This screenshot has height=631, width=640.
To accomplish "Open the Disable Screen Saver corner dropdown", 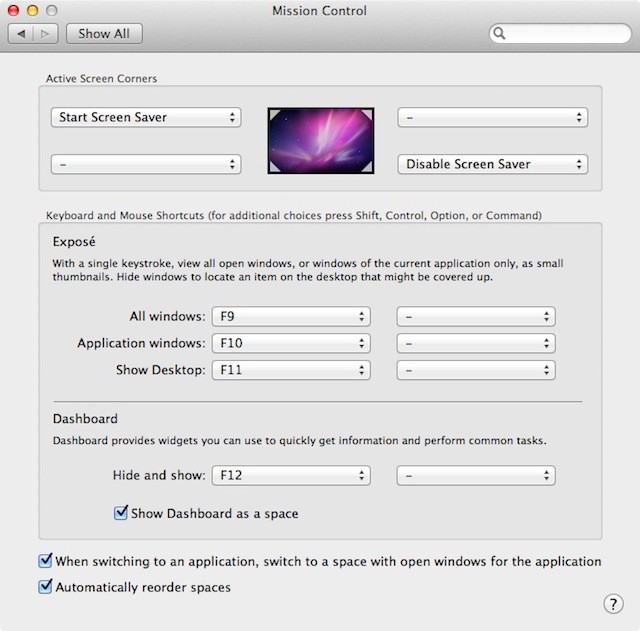I will (x=493, y=164).
